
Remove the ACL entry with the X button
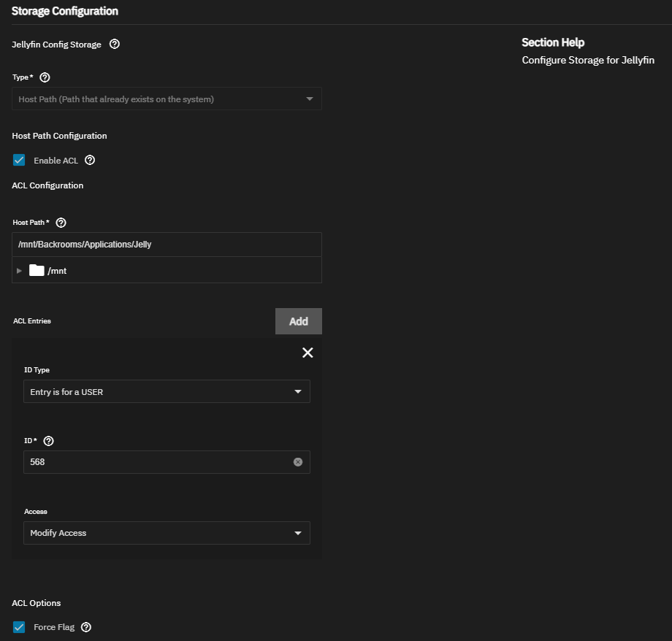(x=308, y=353)
